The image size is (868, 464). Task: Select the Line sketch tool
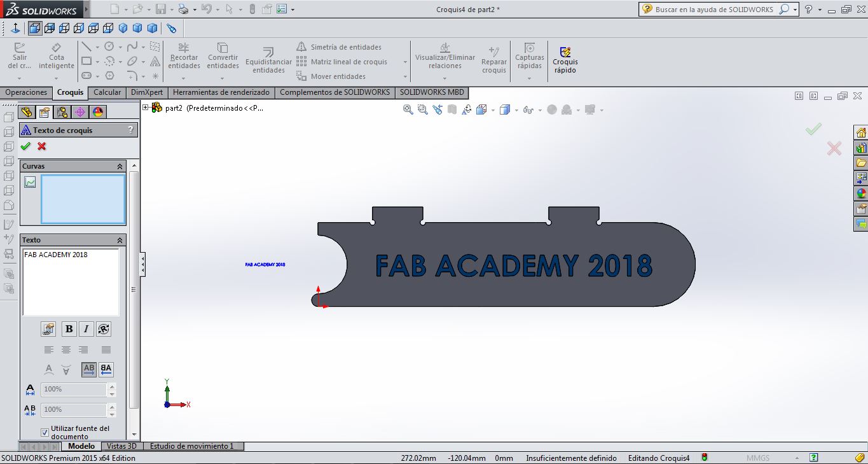(86, 47)
